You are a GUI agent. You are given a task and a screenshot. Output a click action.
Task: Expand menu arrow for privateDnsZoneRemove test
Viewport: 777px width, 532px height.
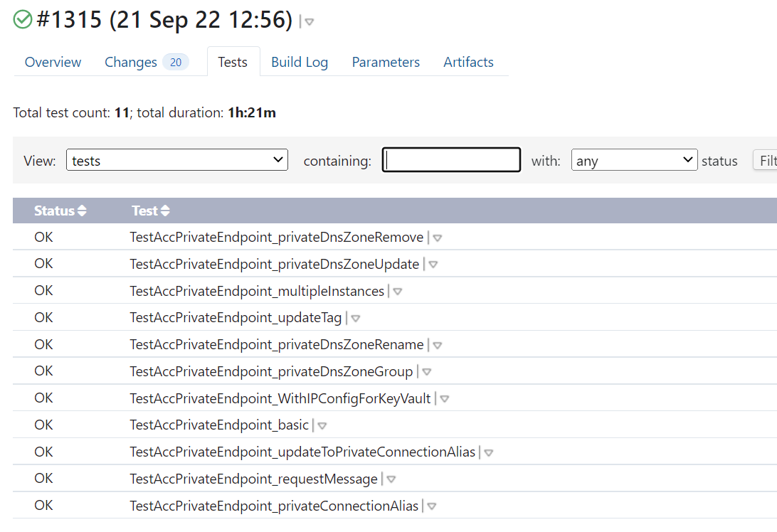tap(437, 238)
